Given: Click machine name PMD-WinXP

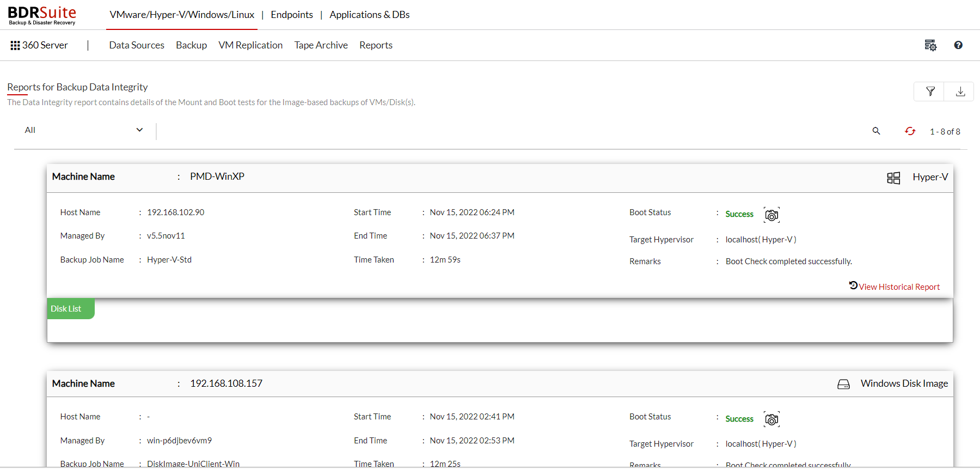Looking at the screenshot, I should pyautogui.click(x=217, y=176).
